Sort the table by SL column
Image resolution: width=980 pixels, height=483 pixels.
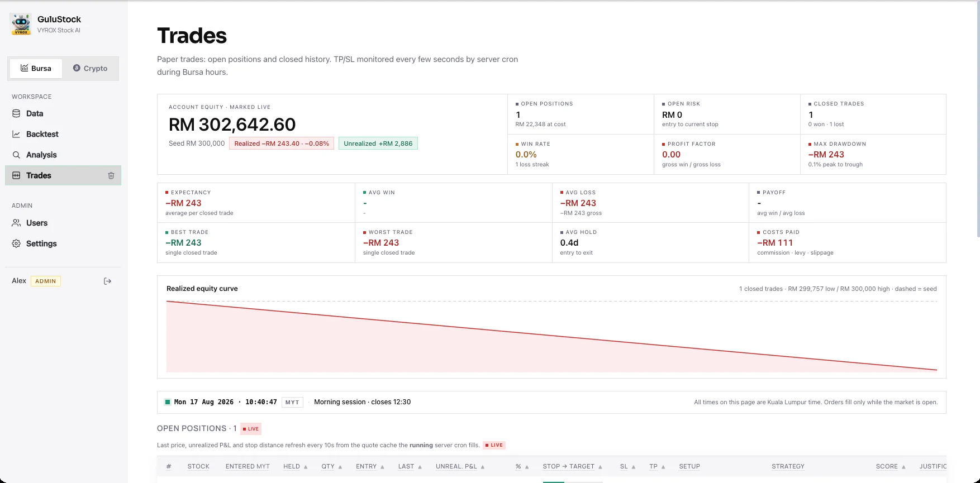click(628, 466)
